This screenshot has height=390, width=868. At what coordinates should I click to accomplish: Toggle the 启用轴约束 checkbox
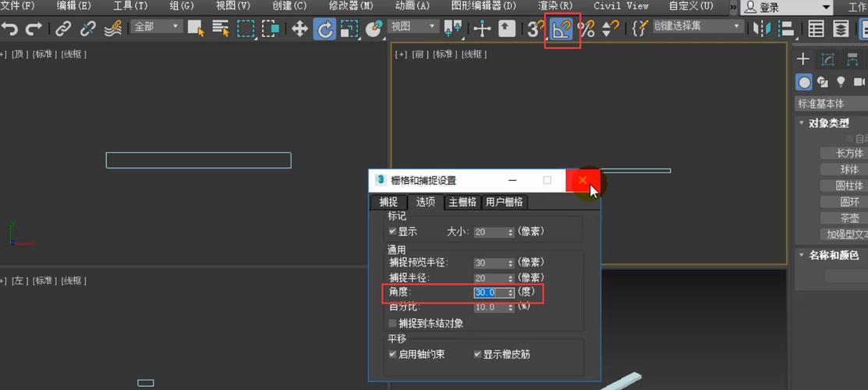[392, 353]
